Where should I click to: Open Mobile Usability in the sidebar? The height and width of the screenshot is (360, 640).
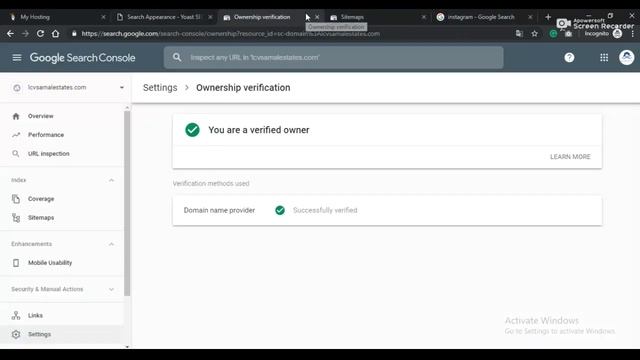62,263
